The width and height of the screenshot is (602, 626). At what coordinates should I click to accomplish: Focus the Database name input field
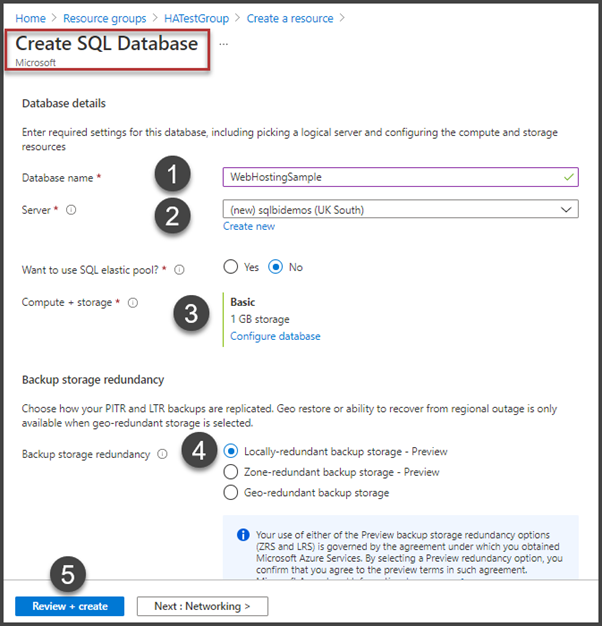pos(400,177)
